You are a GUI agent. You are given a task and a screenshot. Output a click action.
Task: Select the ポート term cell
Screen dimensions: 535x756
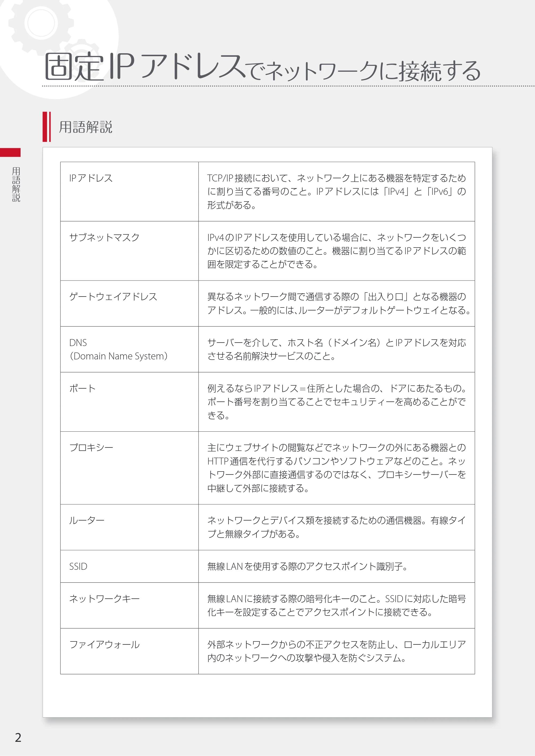[x=129, y=402]
